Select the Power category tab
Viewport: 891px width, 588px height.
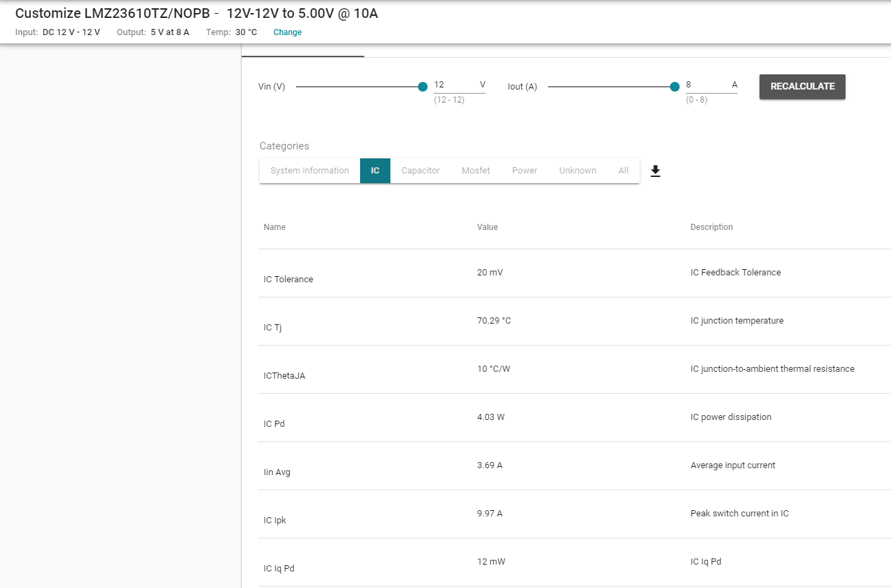[x=525, y=171]
